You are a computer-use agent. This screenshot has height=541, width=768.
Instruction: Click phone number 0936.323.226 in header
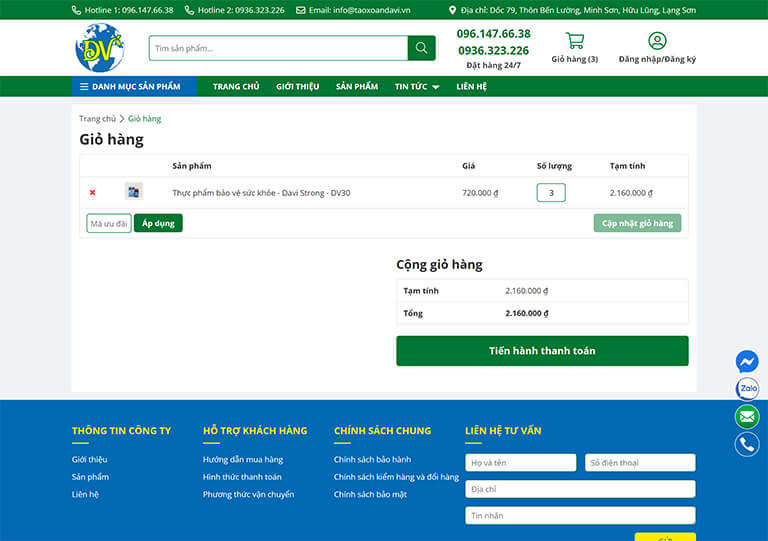pos(493,50)
